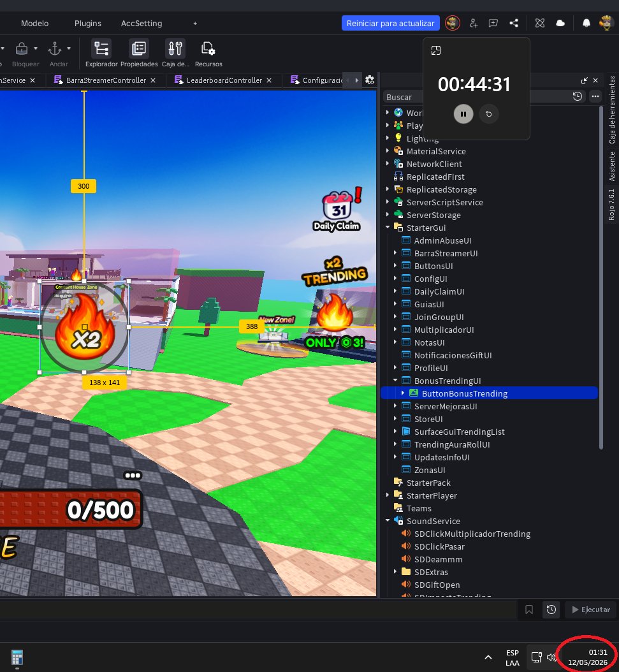Screen dimensions: 619x672
Task: Reset the timer with circular arrow
Action: (x=489, y=114)
